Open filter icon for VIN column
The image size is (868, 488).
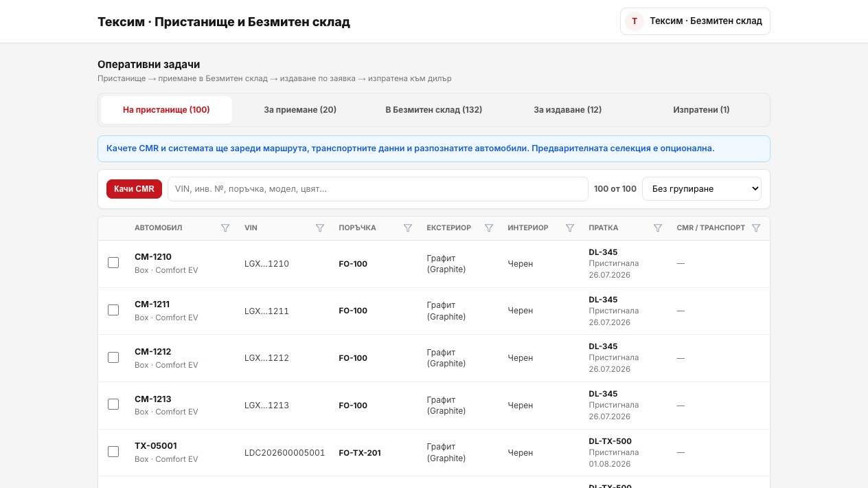320,228
